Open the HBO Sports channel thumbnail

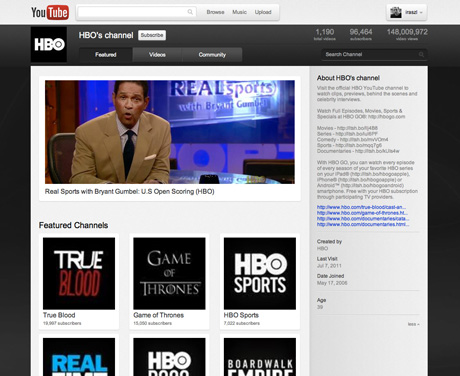point(260,273)
